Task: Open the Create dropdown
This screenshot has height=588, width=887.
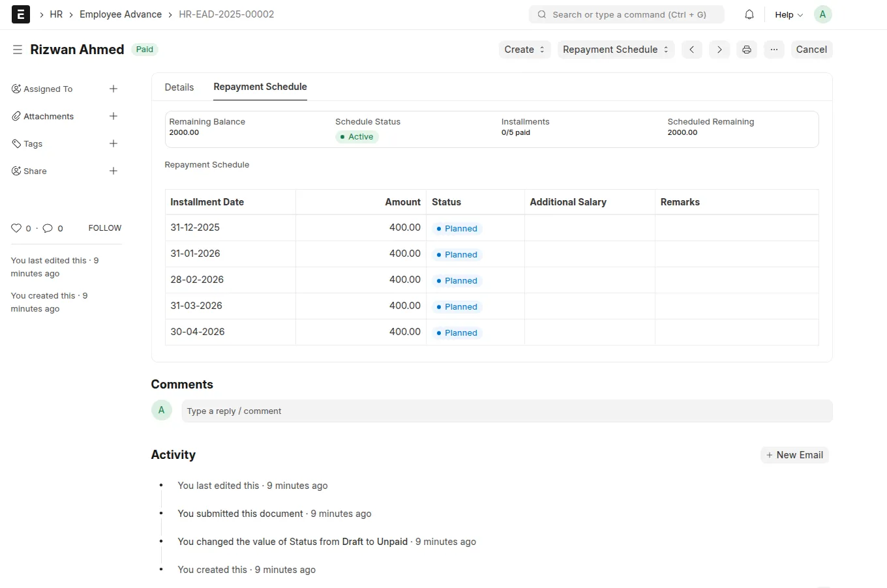Action: click(524, 49)
